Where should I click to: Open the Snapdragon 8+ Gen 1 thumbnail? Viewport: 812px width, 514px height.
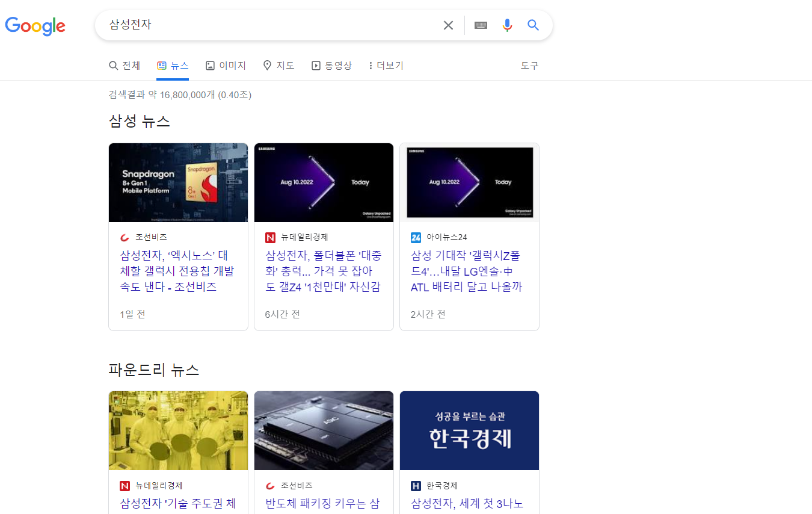178,182
